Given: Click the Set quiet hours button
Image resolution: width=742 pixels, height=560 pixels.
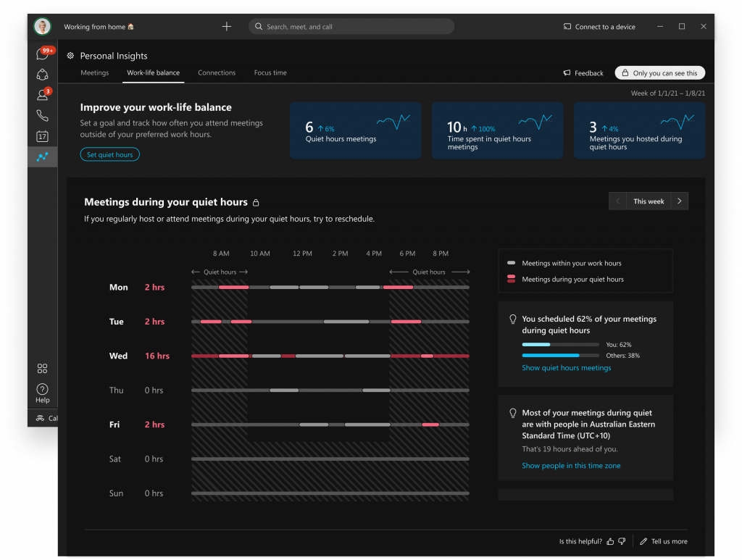Looking at the screenshot, I should (109, 154).
